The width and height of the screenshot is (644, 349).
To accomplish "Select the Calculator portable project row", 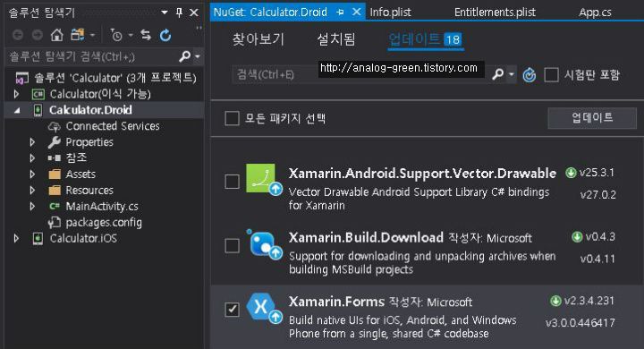I will 100,94.
